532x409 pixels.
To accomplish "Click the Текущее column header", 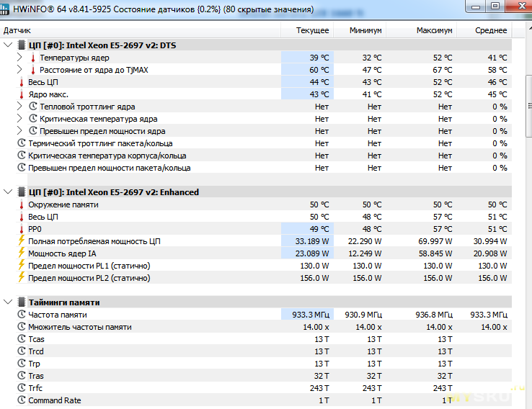I will (x=312, y=31).
